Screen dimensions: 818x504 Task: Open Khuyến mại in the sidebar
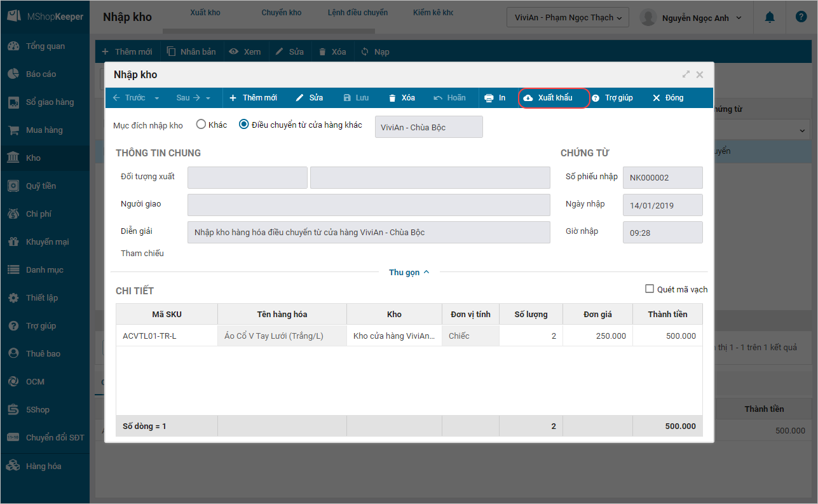(44, 242)
